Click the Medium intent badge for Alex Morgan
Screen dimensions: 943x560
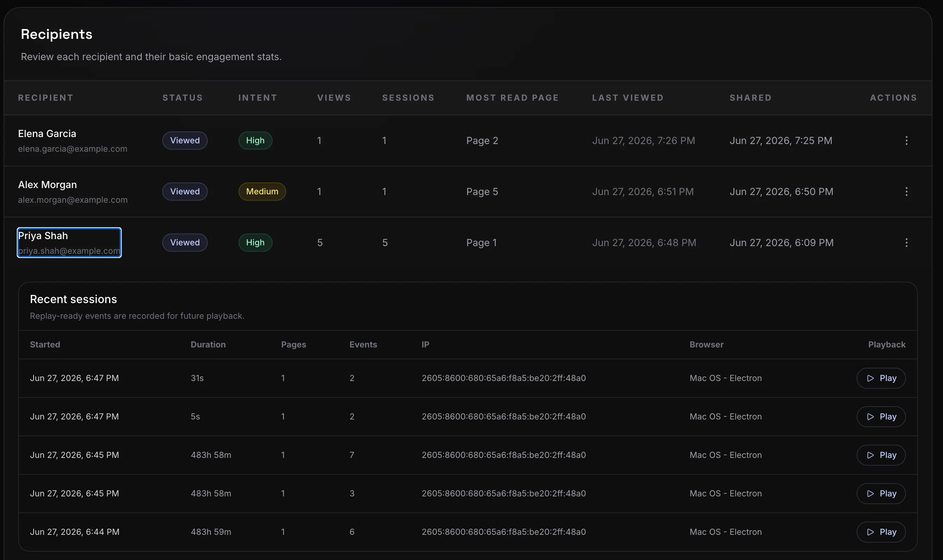point(262,191)
